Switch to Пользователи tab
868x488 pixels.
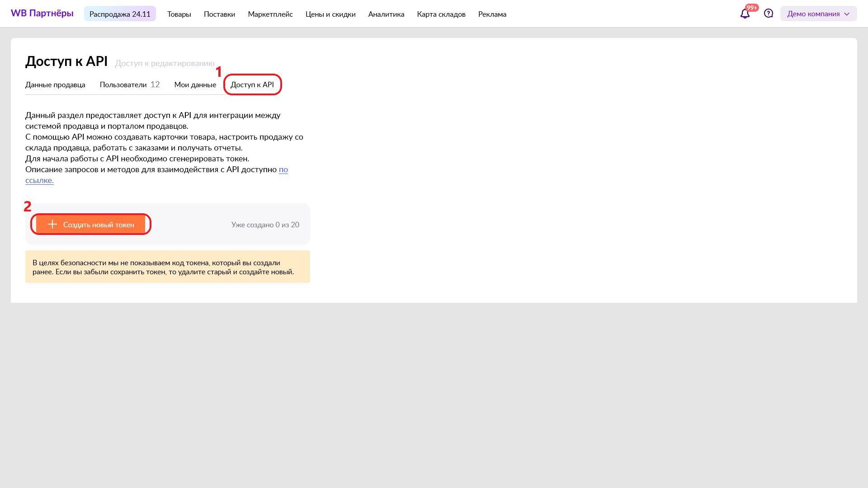pos(123,85)
